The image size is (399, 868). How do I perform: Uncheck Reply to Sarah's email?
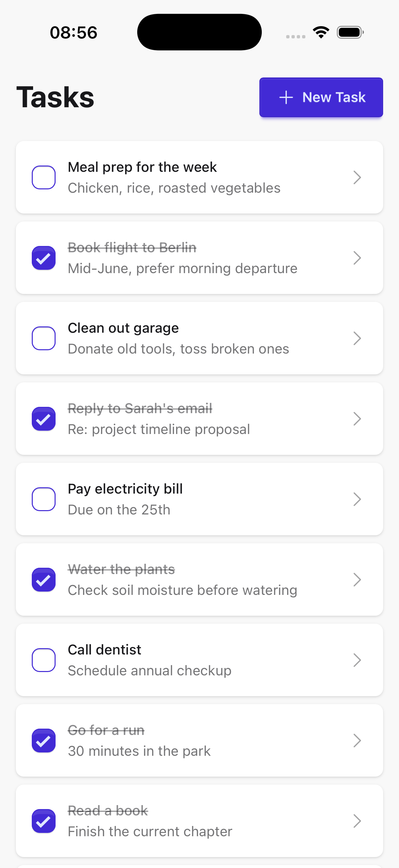[44, 419]
